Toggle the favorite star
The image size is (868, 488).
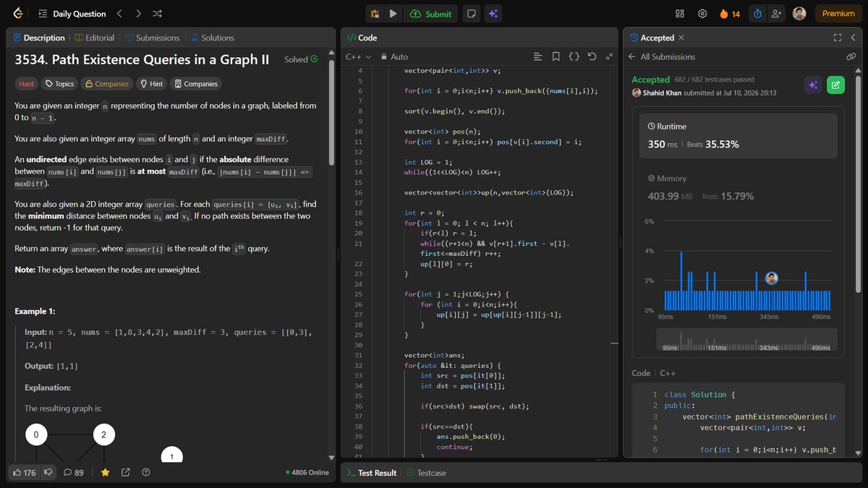point(105,472)
